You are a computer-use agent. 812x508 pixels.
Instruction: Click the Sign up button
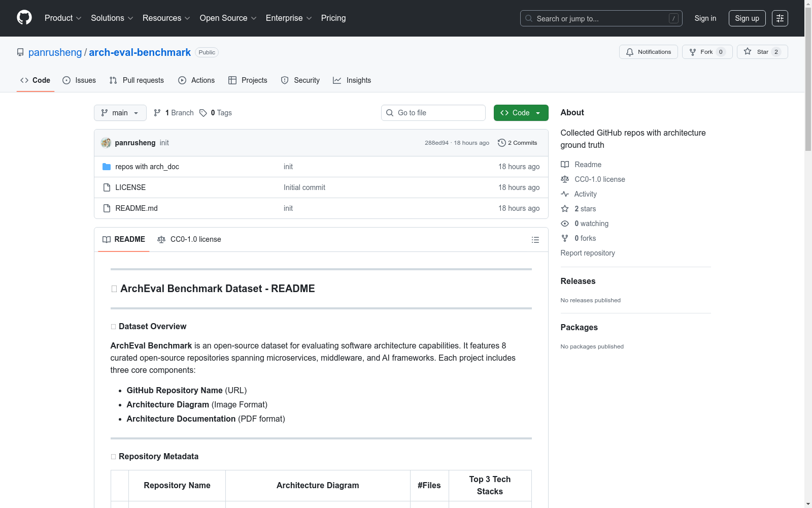click(747, 18)
